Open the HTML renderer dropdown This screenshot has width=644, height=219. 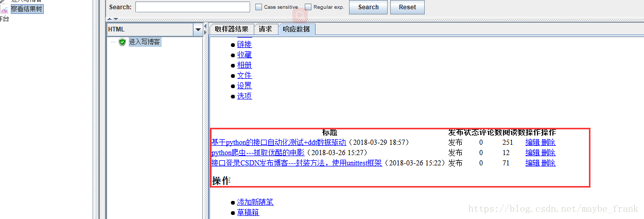point(198,30)
